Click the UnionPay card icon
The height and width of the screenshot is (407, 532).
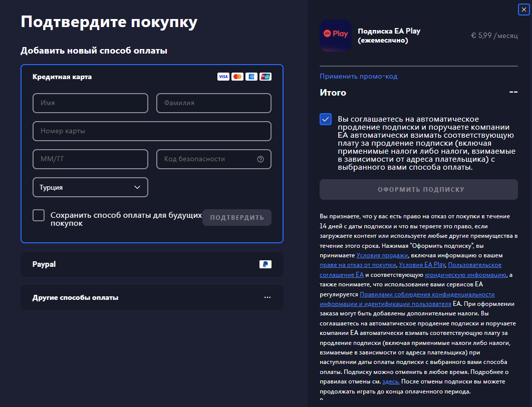tap(265, 77)
